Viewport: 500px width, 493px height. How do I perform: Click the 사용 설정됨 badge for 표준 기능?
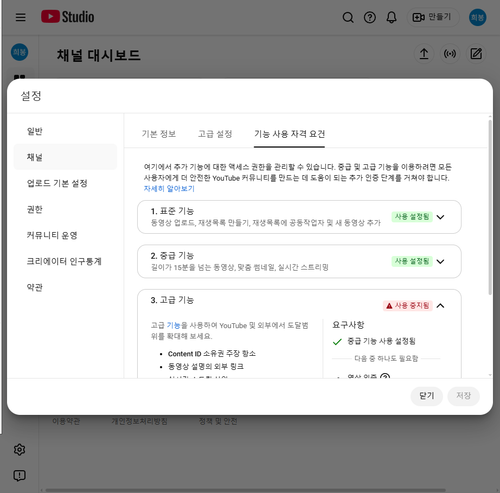pos(412,217)
